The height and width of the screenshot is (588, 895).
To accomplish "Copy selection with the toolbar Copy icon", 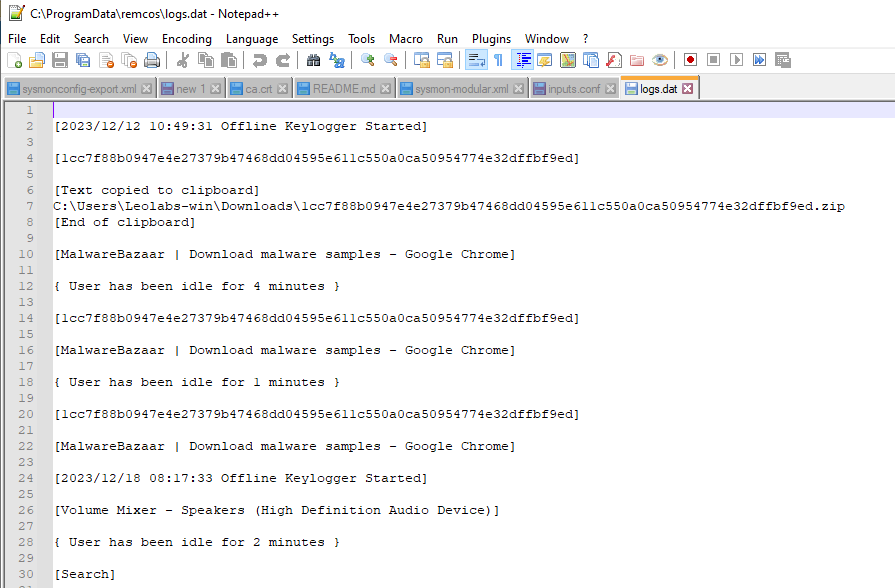I will pos(205,60).
